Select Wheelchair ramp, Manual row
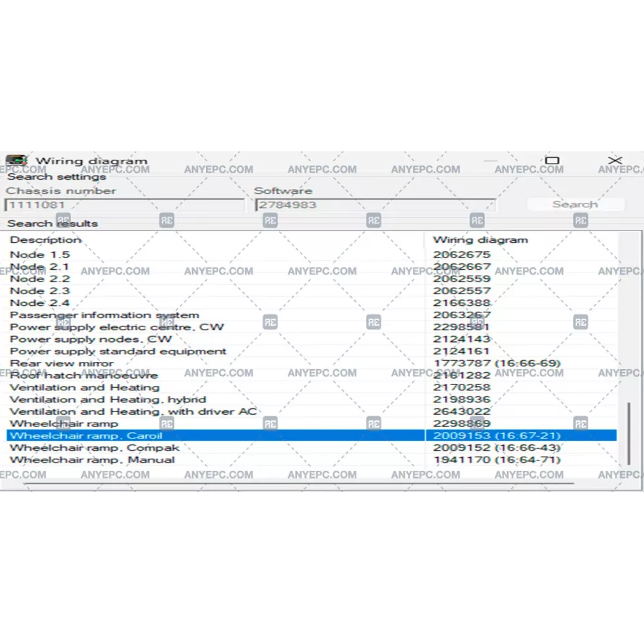The image size is (644, 644). pos(92,460)
